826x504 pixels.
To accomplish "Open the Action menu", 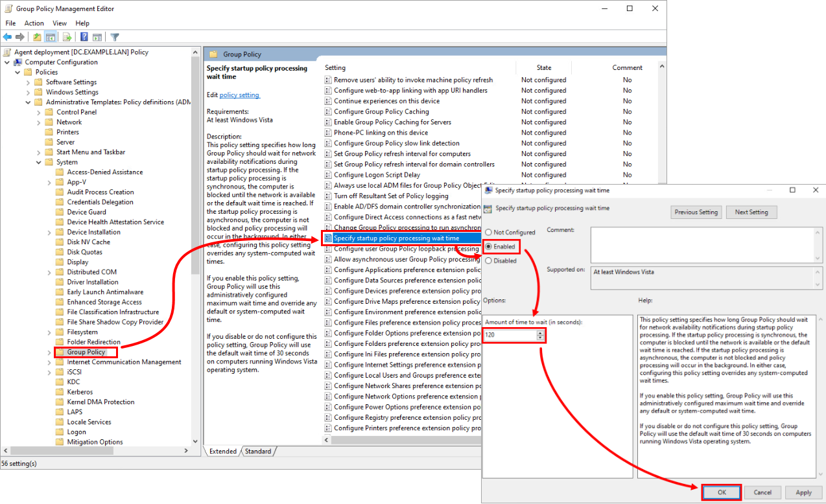I will tap(34, 23).
